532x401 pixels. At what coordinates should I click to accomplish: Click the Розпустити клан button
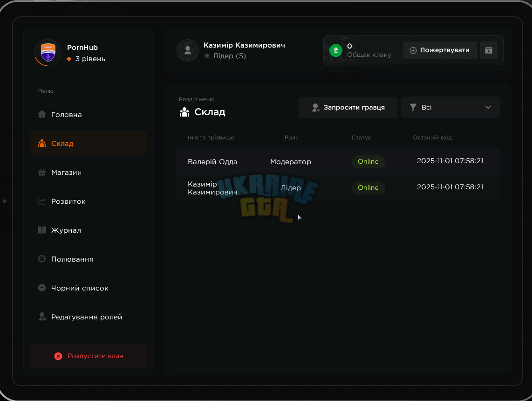(88, 356)
